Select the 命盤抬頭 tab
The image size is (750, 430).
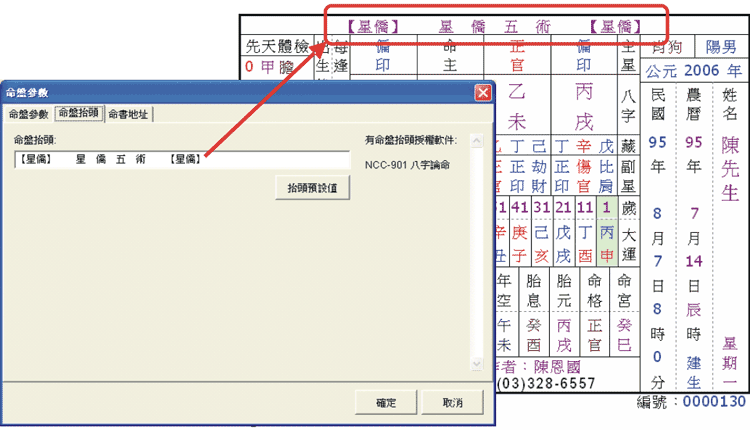coord(78,113)
